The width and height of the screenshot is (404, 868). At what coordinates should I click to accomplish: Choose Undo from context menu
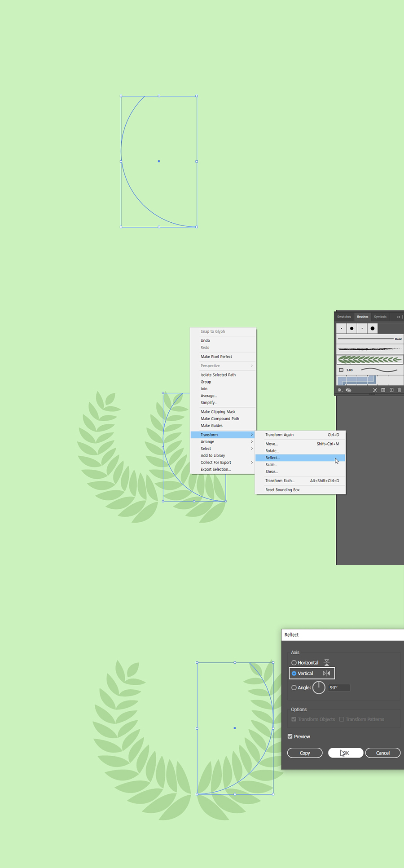pyautogui.click(x=223, y=340)
